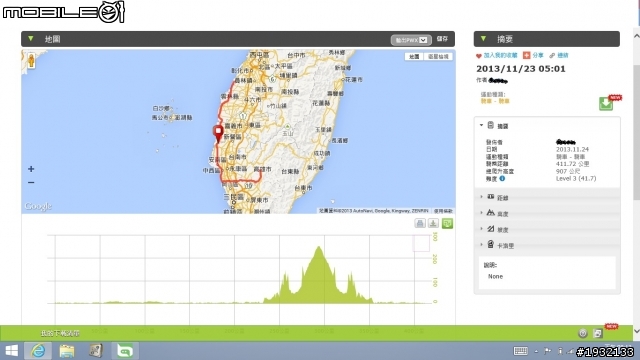Screen dimensions: 640x360
Task: Open Internet Explorer from the taskbar
Action: [38, 351]
